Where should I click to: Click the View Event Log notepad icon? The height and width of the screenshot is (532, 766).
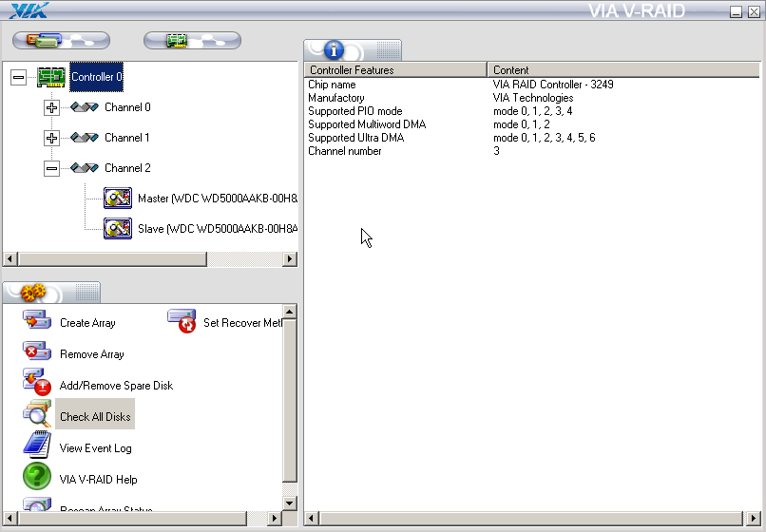point(37,445)
